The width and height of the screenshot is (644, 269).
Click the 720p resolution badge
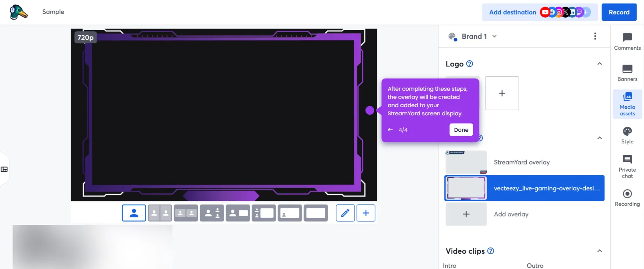86,38
